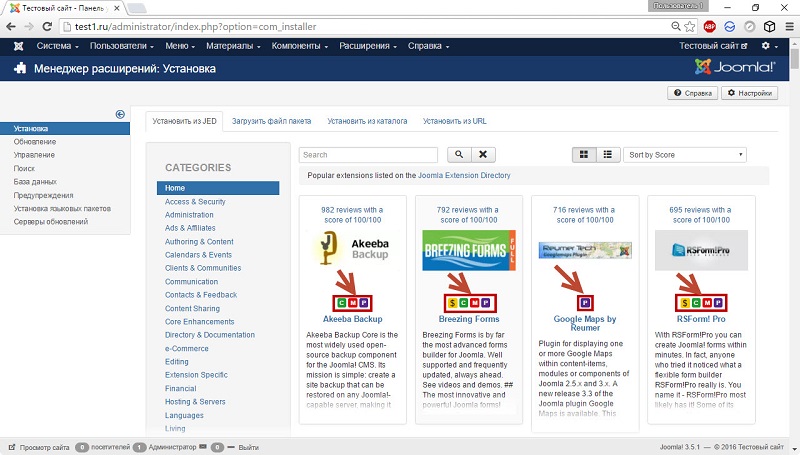
Task: Click the RSForm!Pro logo thumbnail
Action: pos(701,250)
